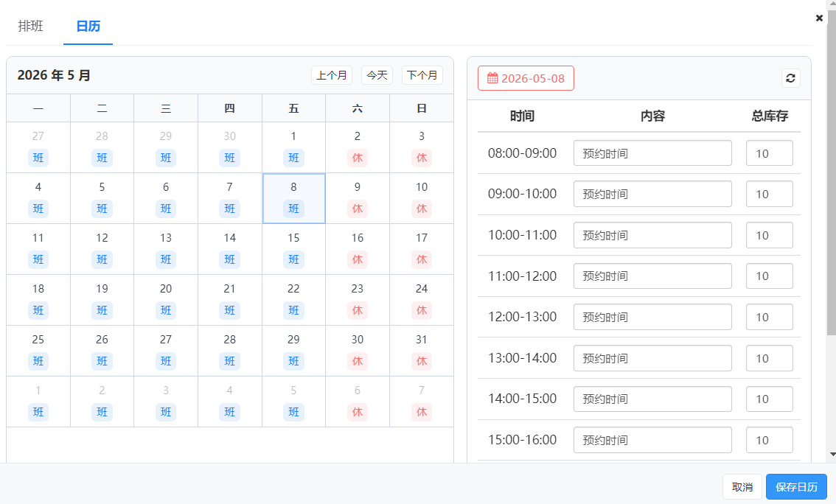836x504 pixels.
Task: Toggle the 休 badge on May 9
Action: 358,209
